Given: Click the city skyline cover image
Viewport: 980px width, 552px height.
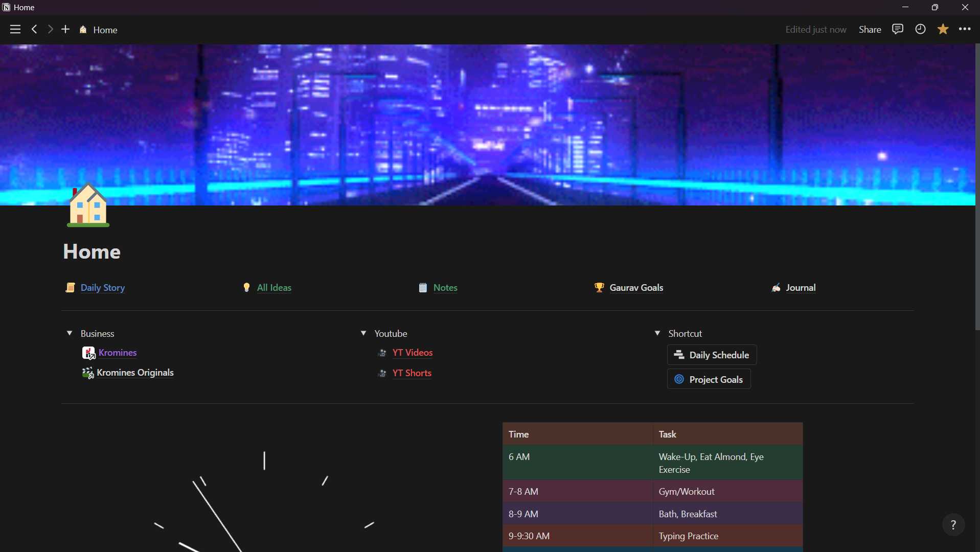Looking at the screenshot, I should tap(488, 125).
